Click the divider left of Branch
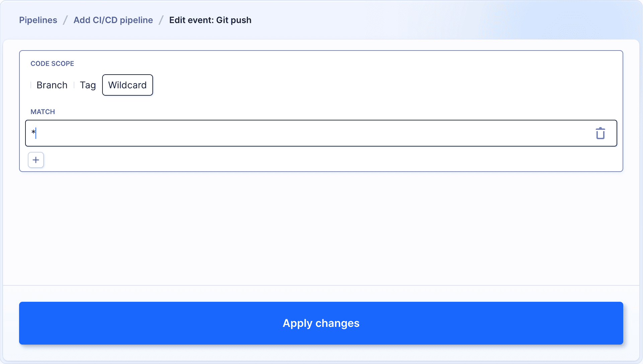Viewport: 643px width, 364px height. pyautogui.click(x=31, y=85)
